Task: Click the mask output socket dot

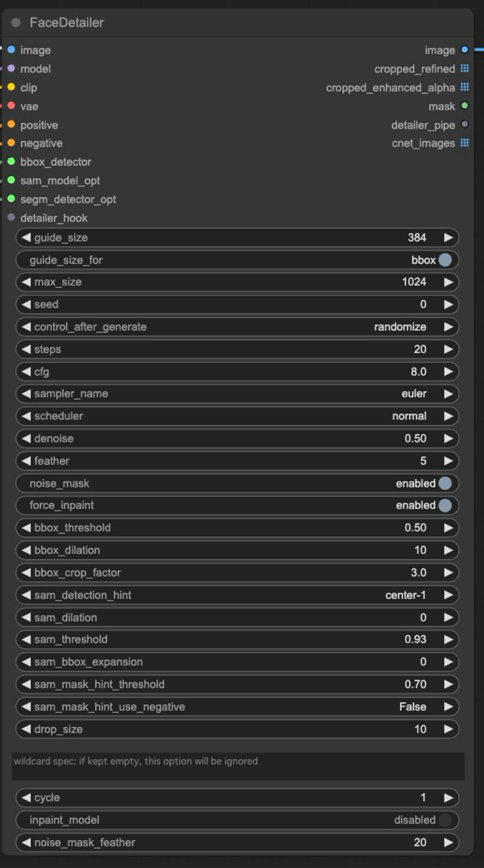Action: 465,106
